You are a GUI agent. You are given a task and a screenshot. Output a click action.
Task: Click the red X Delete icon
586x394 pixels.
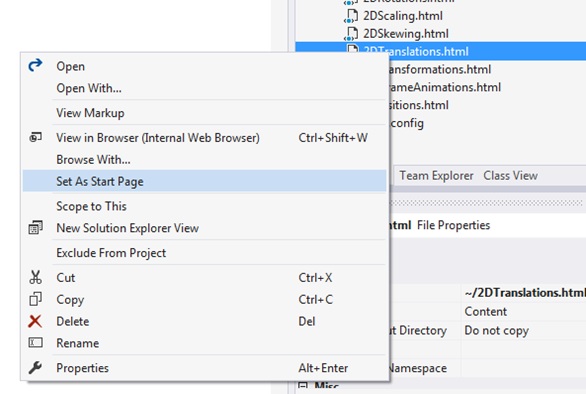coord(35,321)
